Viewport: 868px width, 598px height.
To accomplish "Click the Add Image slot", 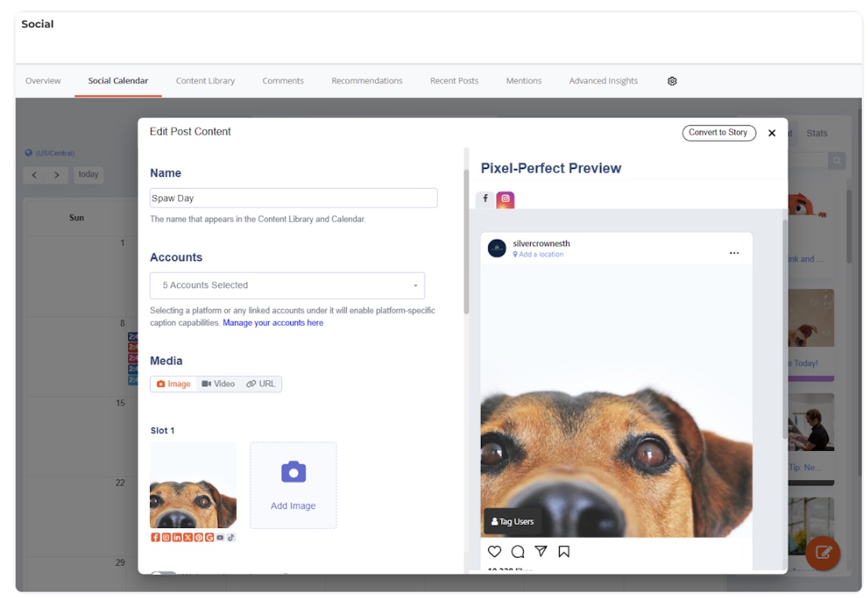I will point(293,485).
